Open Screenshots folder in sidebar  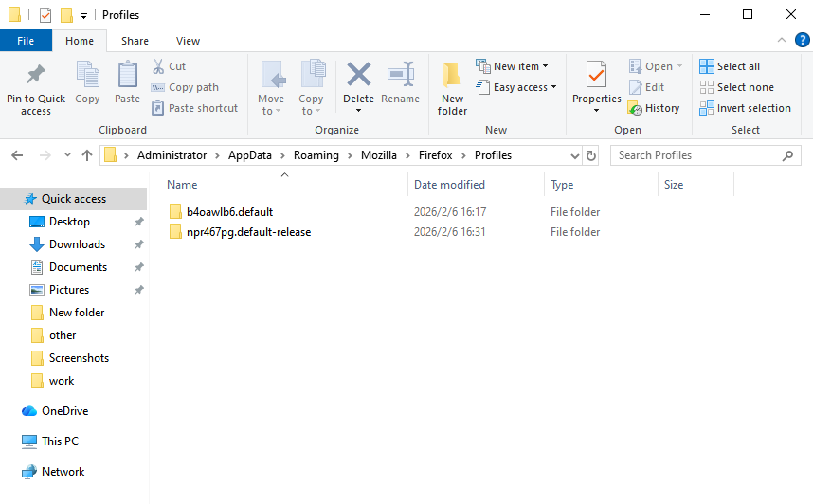[x=79, y=358]
